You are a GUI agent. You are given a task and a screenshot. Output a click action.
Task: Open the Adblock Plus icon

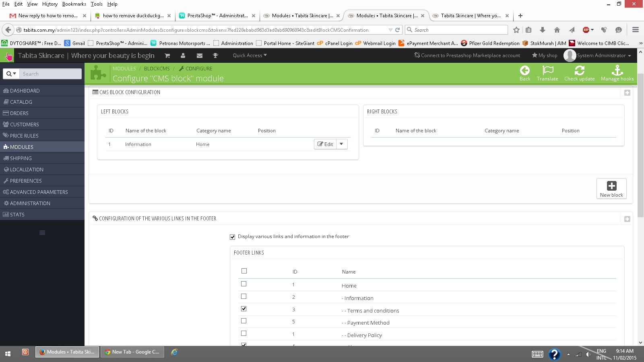click(586, 30)
